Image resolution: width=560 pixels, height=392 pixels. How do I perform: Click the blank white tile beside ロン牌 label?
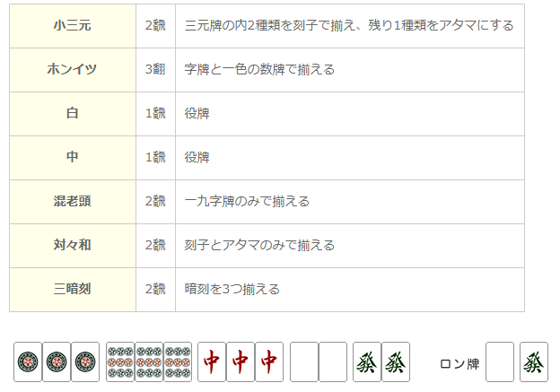[x=500, y=362]
